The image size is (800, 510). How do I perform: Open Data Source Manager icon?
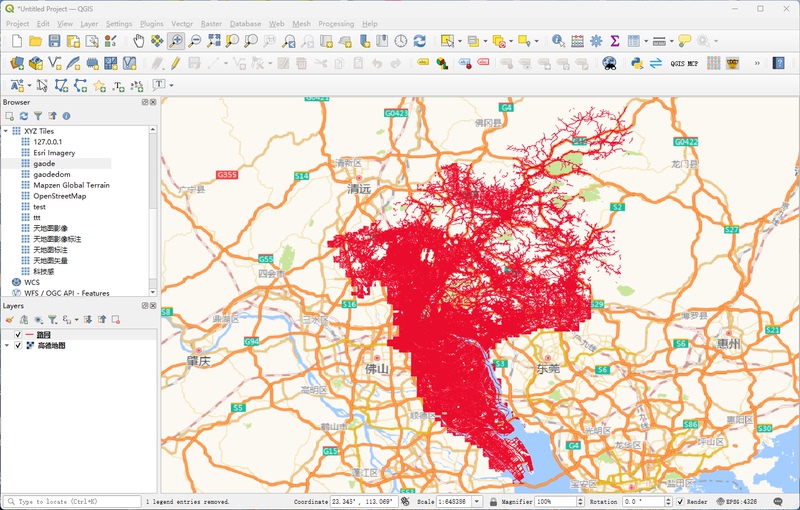click(x=17, y=63)
